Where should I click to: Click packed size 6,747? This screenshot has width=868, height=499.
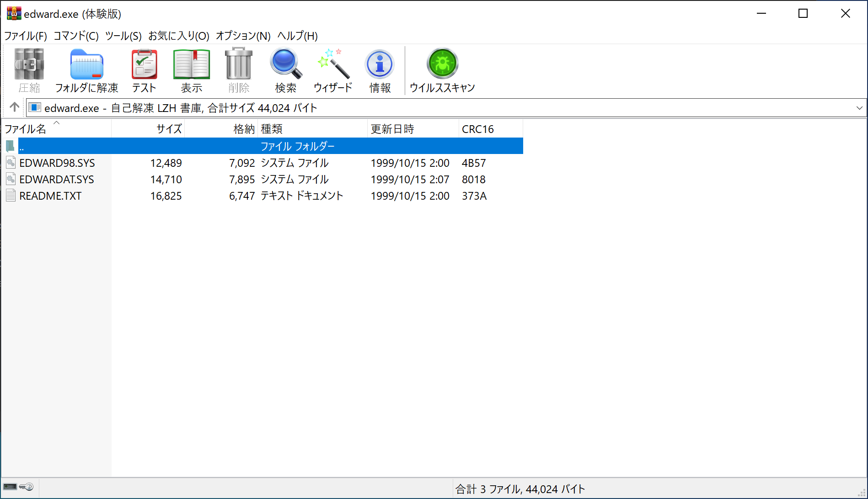click(x=242, y=196)
